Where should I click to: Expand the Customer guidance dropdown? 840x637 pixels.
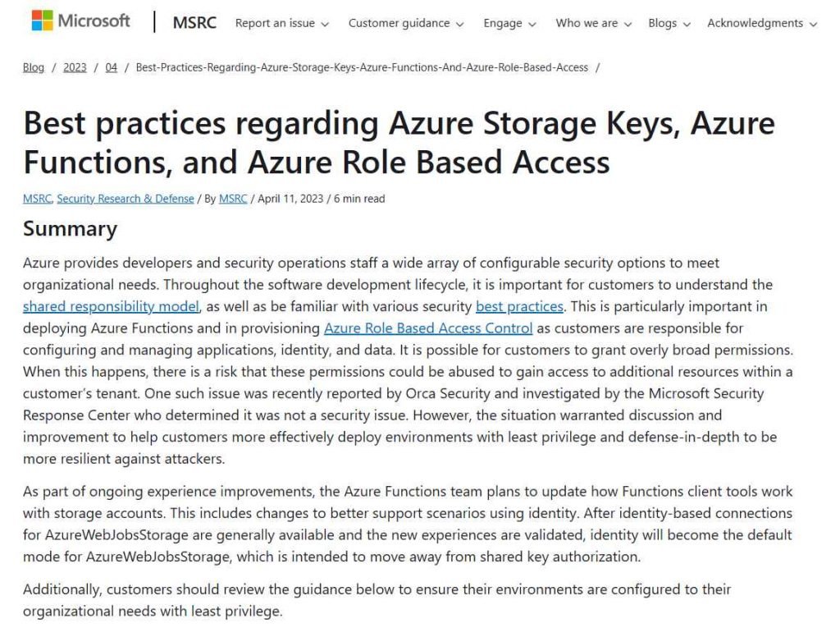[x=405, y=23]
